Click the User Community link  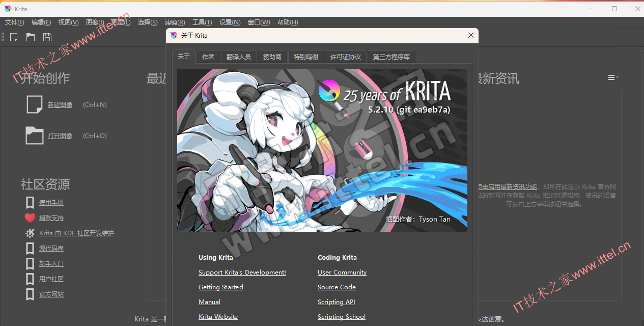click(x=342, y=273)
